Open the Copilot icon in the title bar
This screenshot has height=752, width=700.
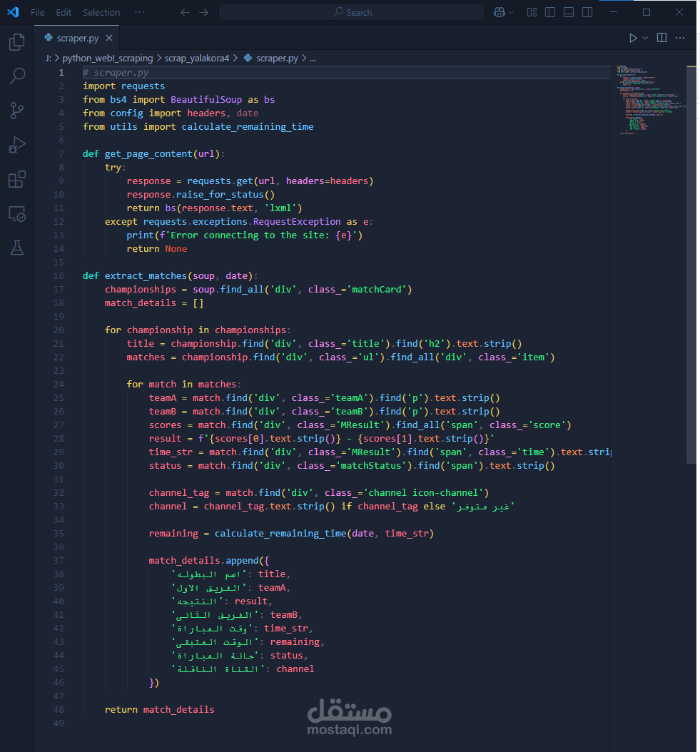499,11
